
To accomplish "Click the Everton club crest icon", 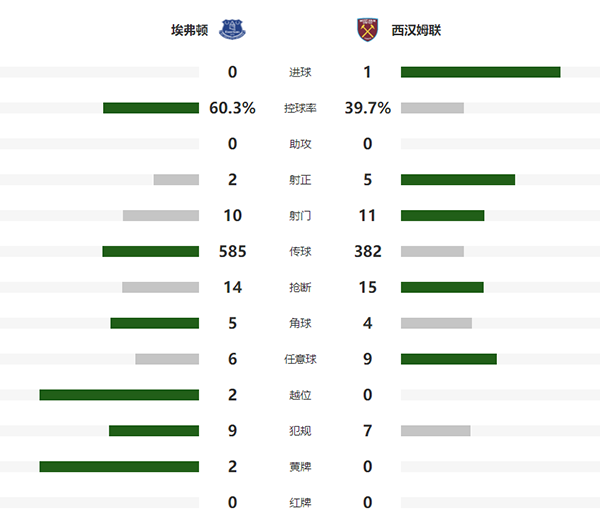I will (231, 30).
